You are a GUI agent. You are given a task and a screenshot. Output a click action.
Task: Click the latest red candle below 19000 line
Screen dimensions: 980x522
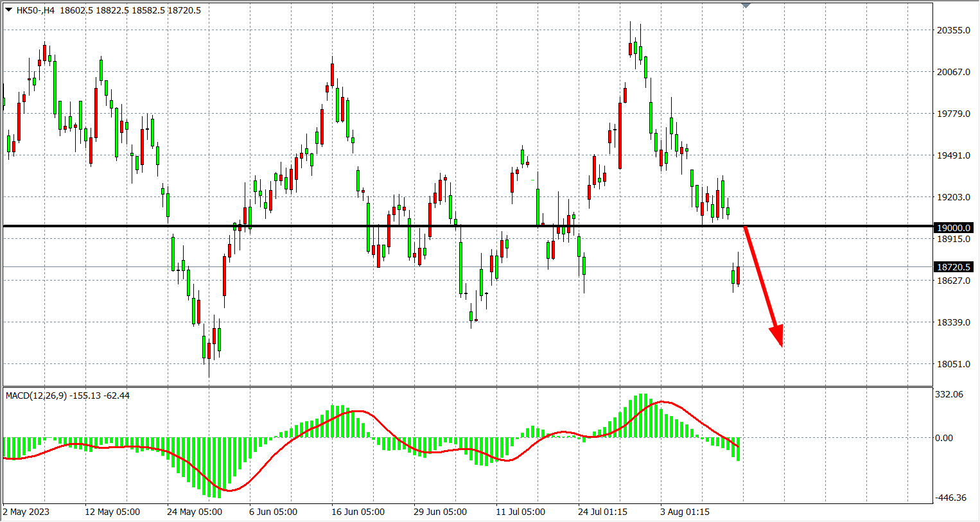tap(739, 275)
